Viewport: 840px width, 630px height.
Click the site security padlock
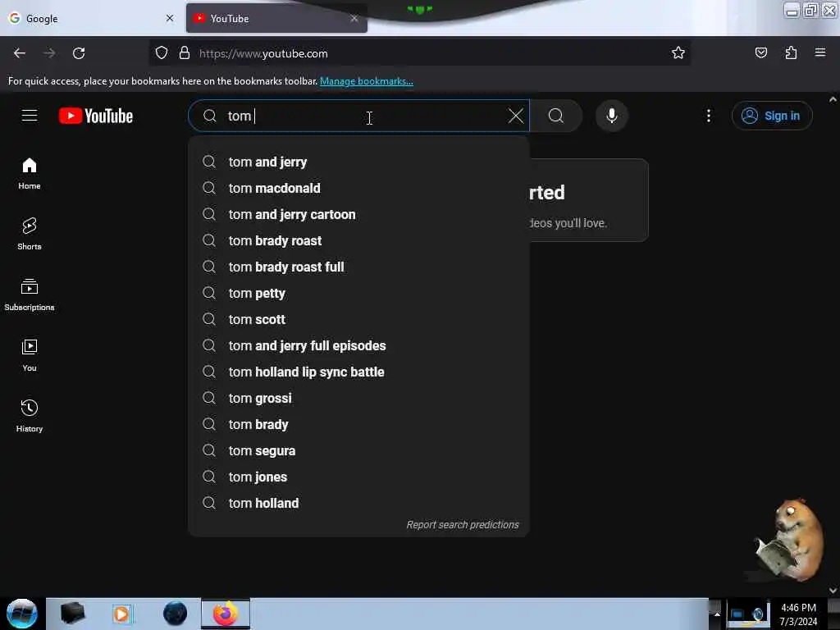click(x=185, y=53)
